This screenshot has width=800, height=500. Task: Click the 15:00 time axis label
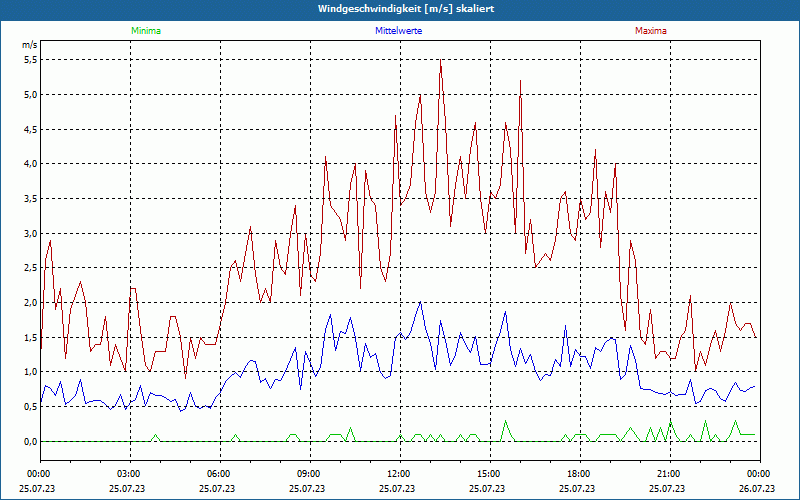point(489,474)
